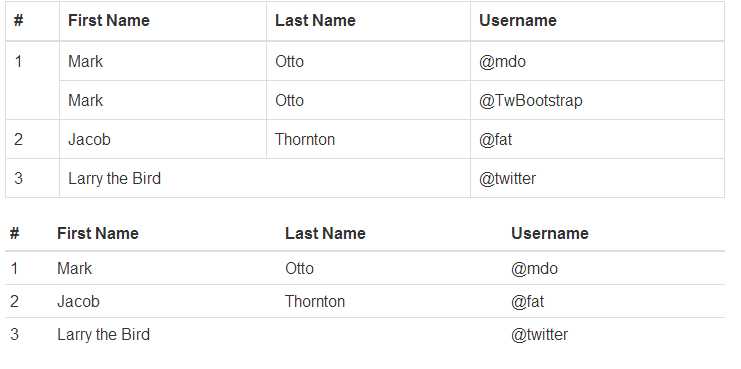Viewport: 741px width, 369px height.
Task: Click the @fat cell in lower table
Action: [x=527, y=301]
